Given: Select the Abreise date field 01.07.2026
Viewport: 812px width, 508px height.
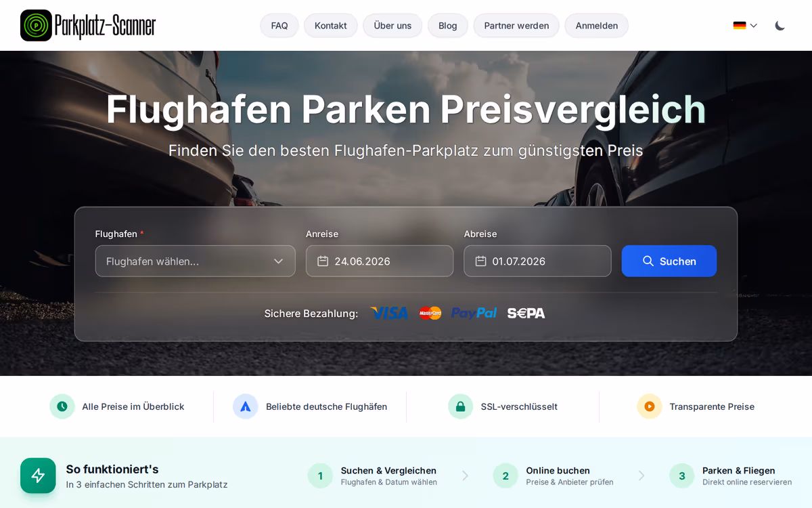Looking at the screenshot, I should point(537,261).
